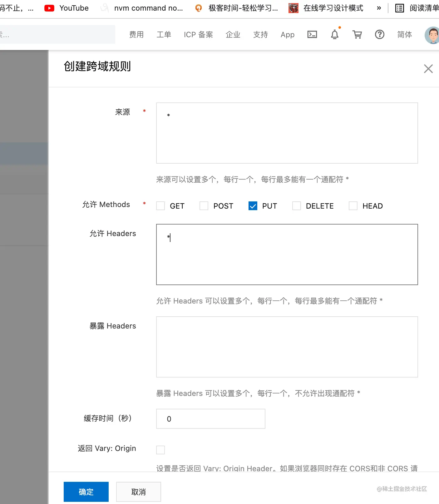Screen dimensions: 439x504
Task: Open the Cloud Shell terminal icon
Action: click(x=312, y=34)
